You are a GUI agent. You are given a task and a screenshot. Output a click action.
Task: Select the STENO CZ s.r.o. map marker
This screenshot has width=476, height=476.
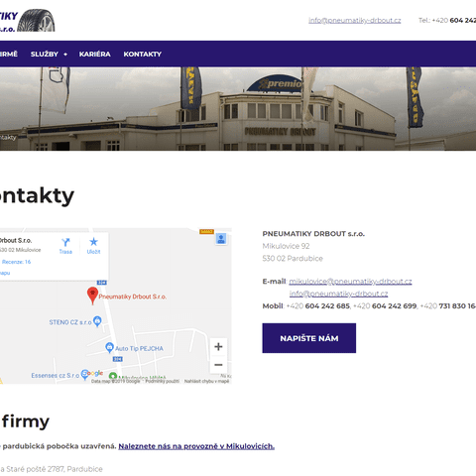pyautogui.click(x=97, y=321)
